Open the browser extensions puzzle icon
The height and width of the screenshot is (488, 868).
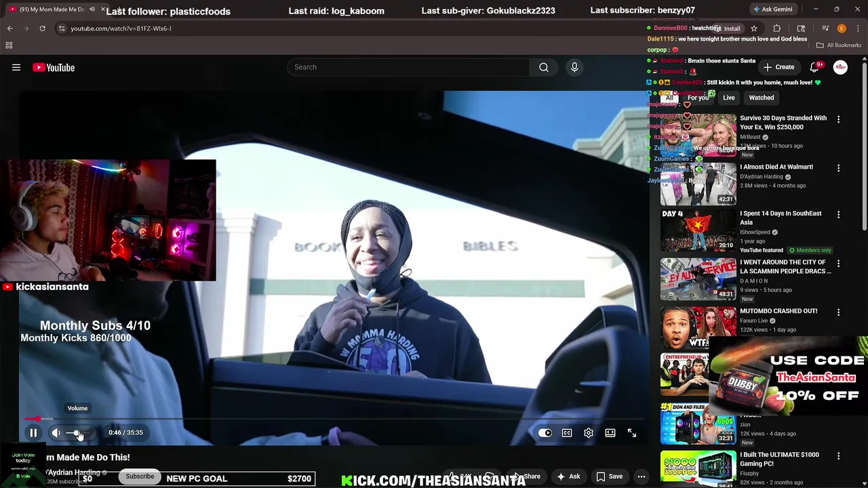click(x=777, y=28)
